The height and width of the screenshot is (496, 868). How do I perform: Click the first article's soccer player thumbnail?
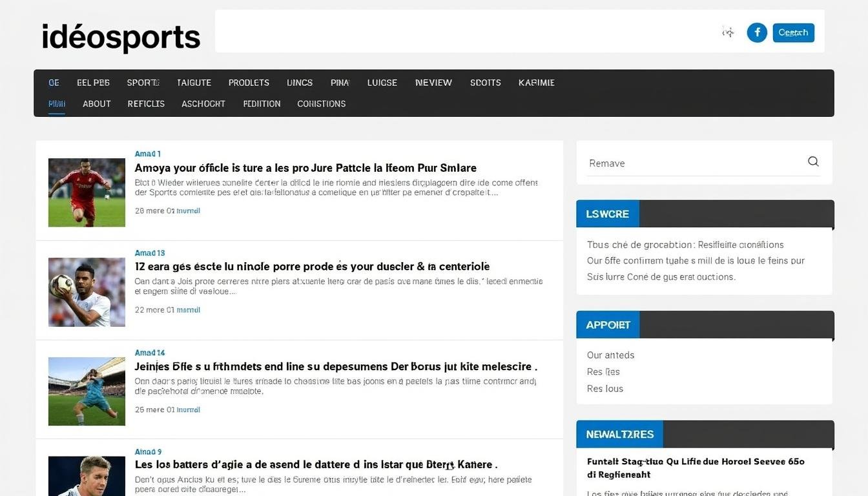tap(86, 192)
